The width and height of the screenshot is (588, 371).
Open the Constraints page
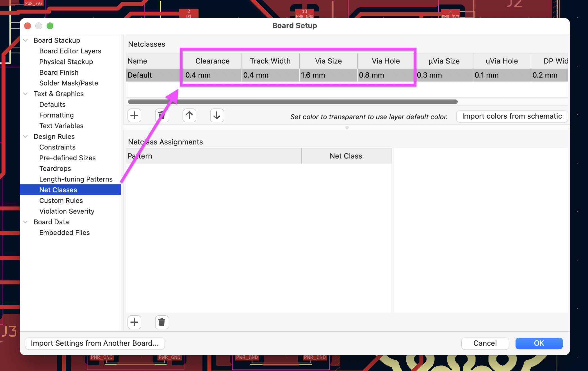tap(57, 147)
